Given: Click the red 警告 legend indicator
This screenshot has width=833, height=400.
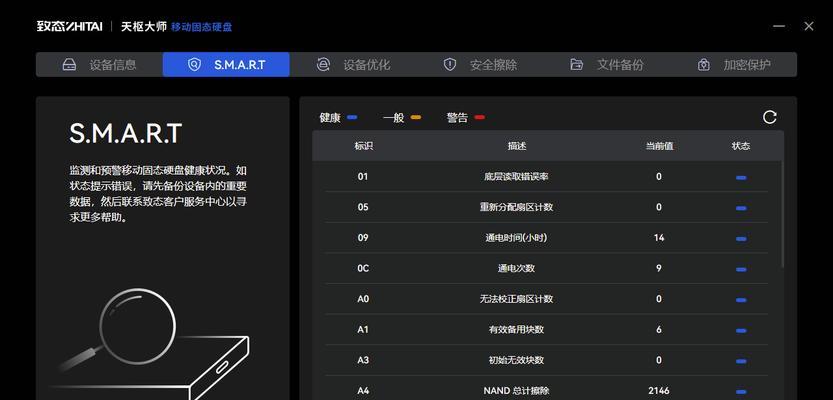Looking at the screenshot, I should pyautogui.click(x=480, y=117).
